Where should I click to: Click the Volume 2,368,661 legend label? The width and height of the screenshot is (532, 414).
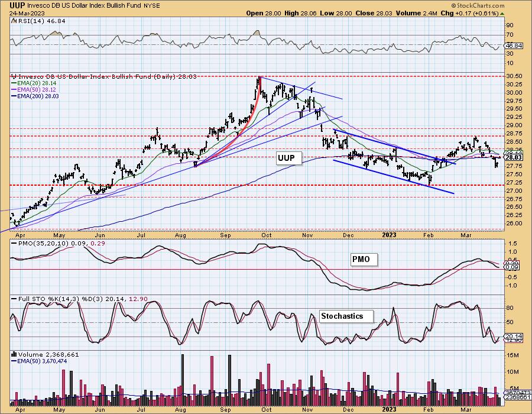coord(48,355)
